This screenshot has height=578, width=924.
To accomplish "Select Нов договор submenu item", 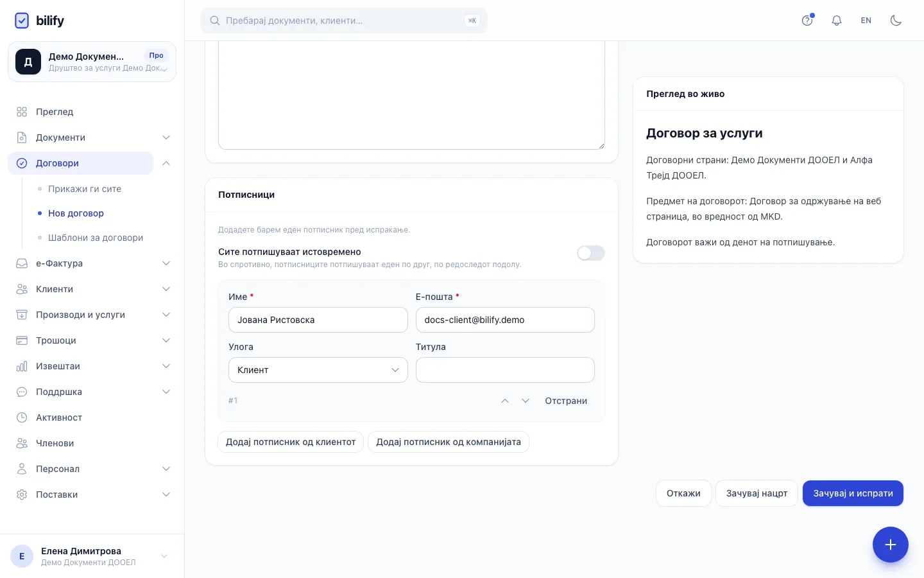I will [x=76, y=213].
